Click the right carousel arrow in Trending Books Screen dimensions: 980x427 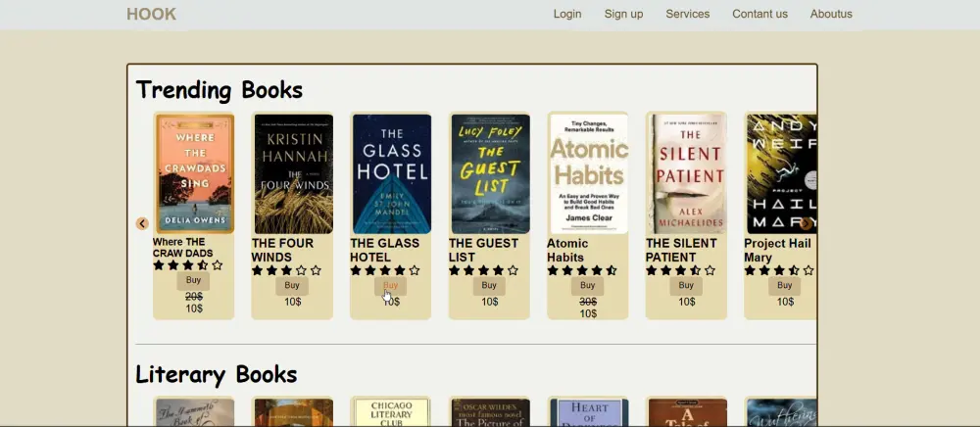(x=805, y=223)
